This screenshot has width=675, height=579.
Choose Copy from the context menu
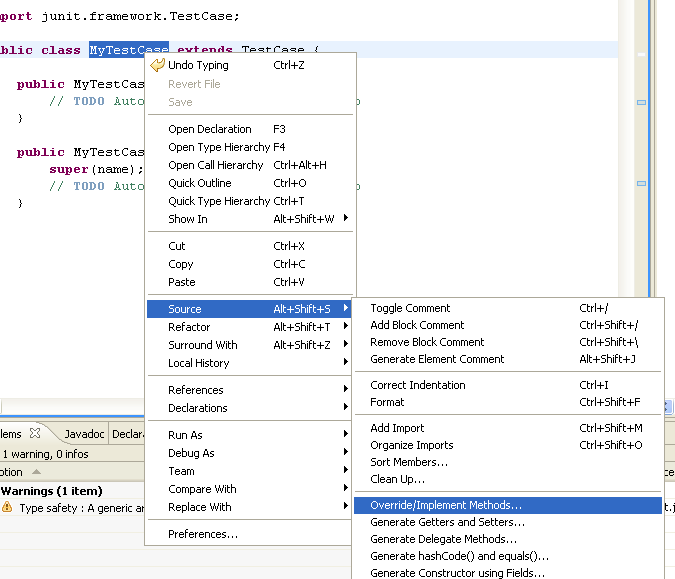pos(249,264)
